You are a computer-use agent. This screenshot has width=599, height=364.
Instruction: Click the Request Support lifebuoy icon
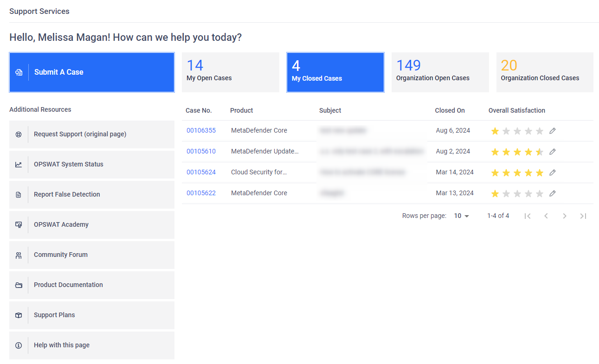[x=19, y=134]
